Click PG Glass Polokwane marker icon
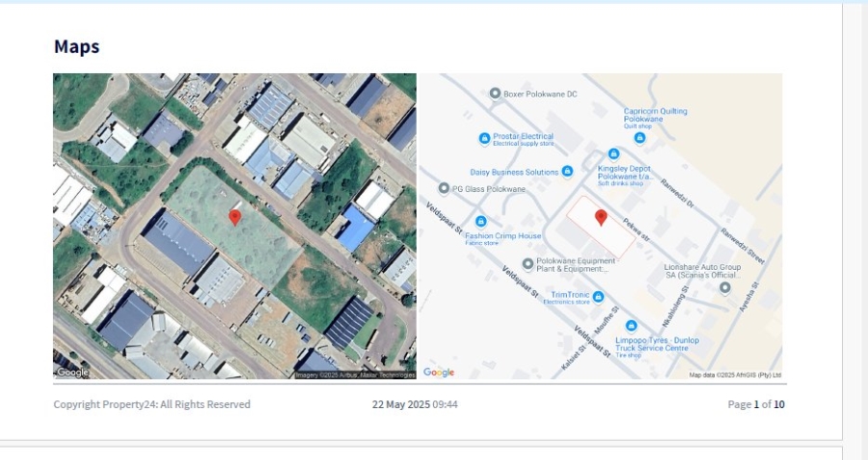Viewport: 868px width, 460px height. (x=444, y=189)
